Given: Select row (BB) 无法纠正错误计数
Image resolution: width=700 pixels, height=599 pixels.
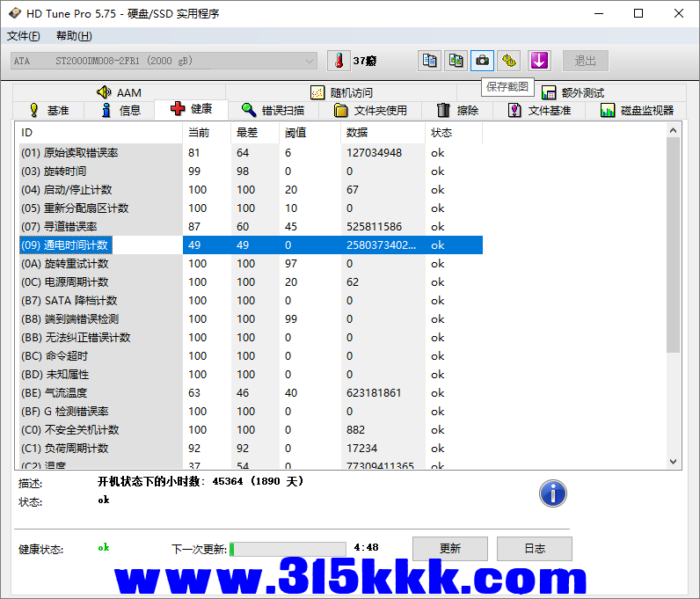Looking at the screenshot, I should pyautogui.click(x=251, y=337).
